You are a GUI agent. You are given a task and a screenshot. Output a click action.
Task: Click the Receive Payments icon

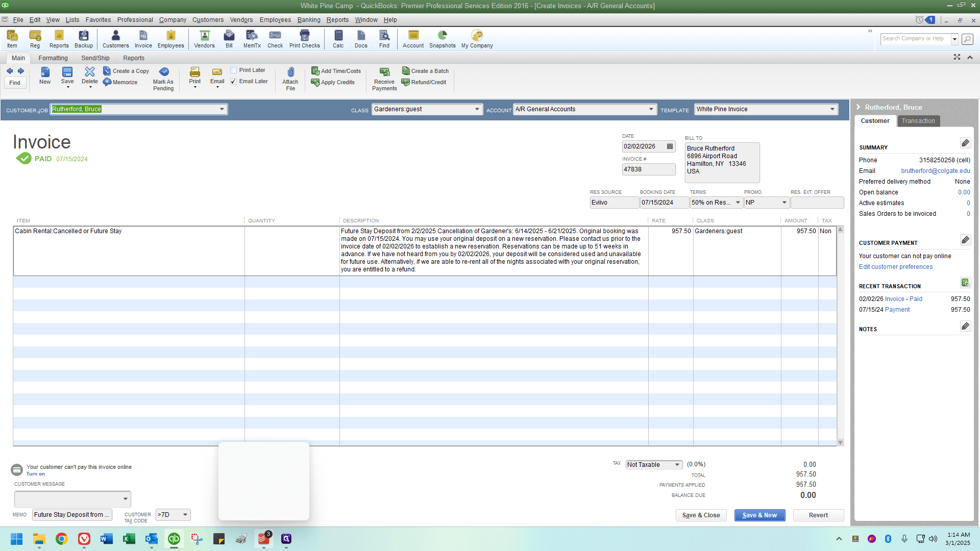click(x=384, y=79)
